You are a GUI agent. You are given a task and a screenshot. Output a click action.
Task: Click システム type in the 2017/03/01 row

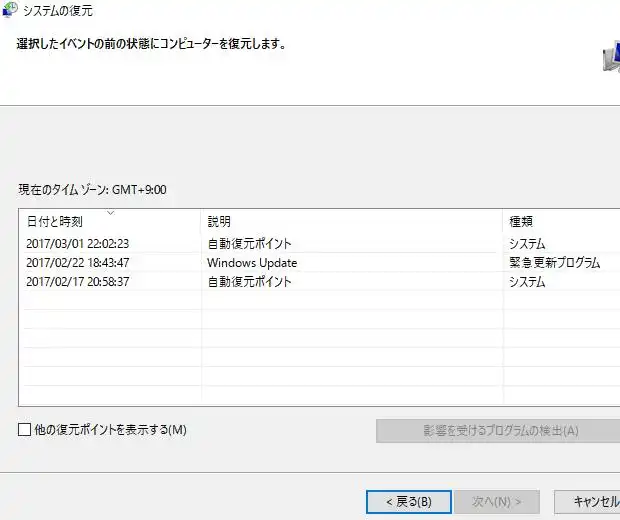click(x=527, y=244)
